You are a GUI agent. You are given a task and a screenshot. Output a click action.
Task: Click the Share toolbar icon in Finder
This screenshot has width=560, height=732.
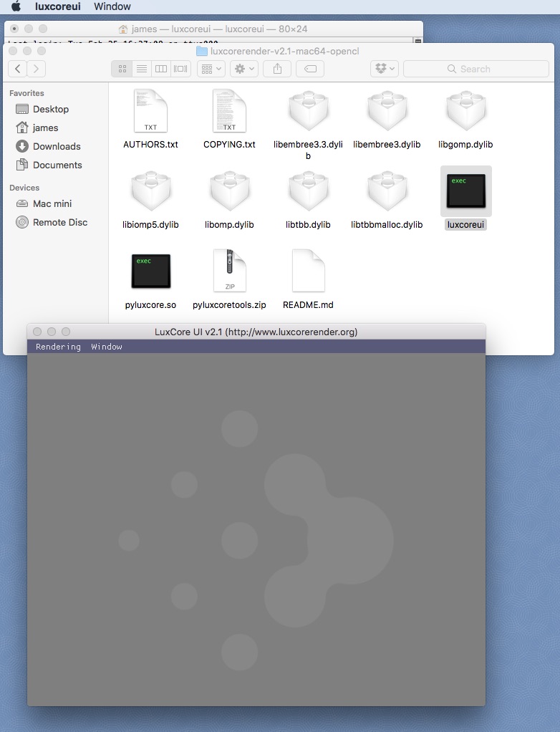coord(277,69)
